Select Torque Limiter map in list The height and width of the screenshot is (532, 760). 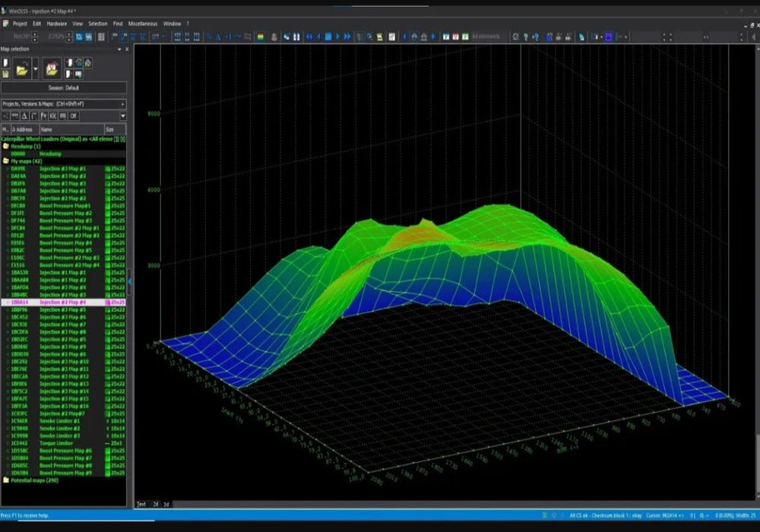tap(57, 443)
